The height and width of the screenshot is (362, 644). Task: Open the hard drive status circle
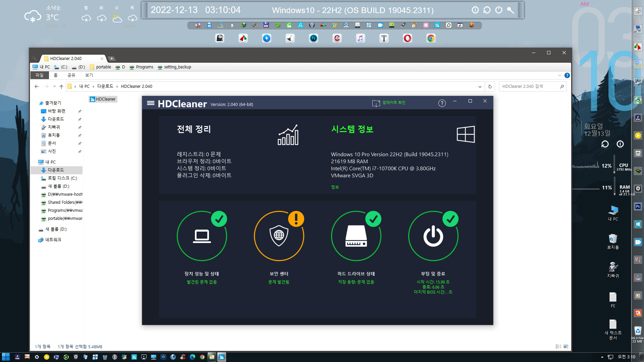click(x=356, y=236)
